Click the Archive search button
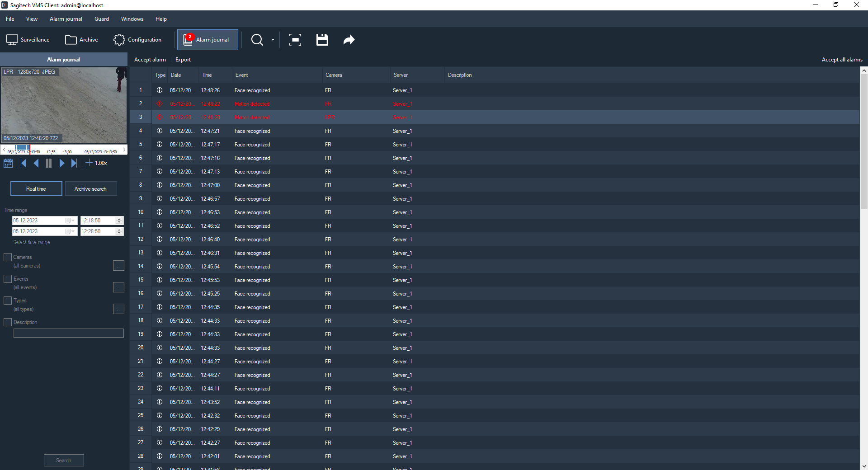This screenshot has width=868, height=470. pyautogui.click(x=91, y=189)
